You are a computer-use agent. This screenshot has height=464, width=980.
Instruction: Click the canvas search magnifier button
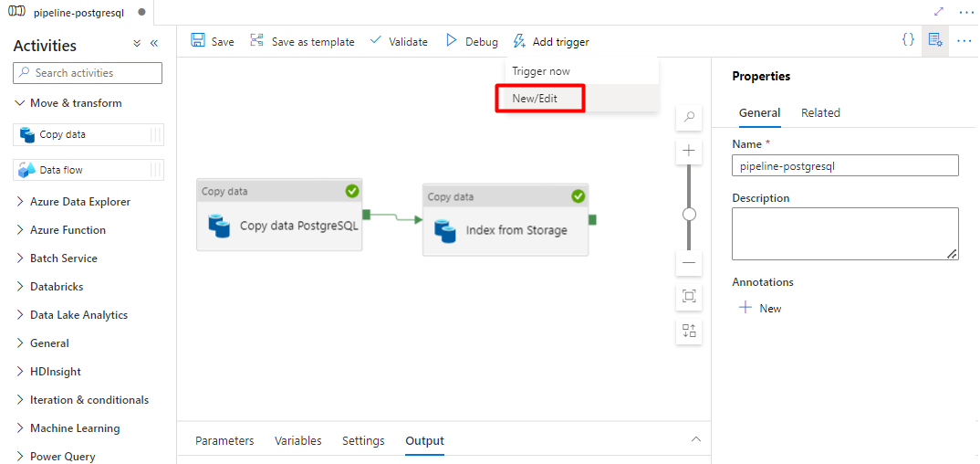689,117
